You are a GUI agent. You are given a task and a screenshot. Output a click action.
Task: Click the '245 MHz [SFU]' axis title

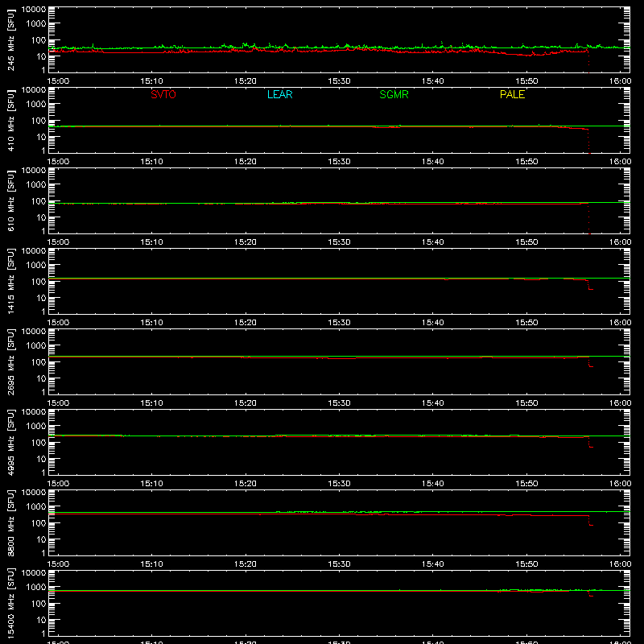[10, 40]
